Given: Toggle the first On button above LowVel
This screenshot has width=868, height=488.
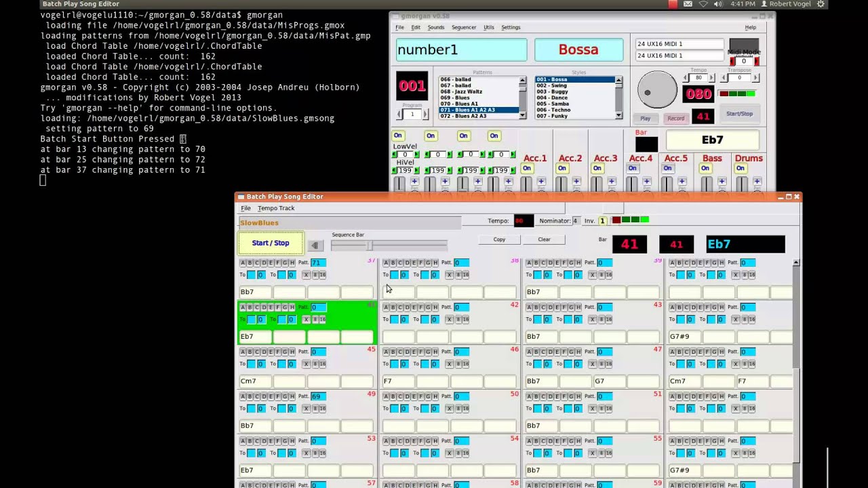Looking at the screenshot, I should 398,136.
